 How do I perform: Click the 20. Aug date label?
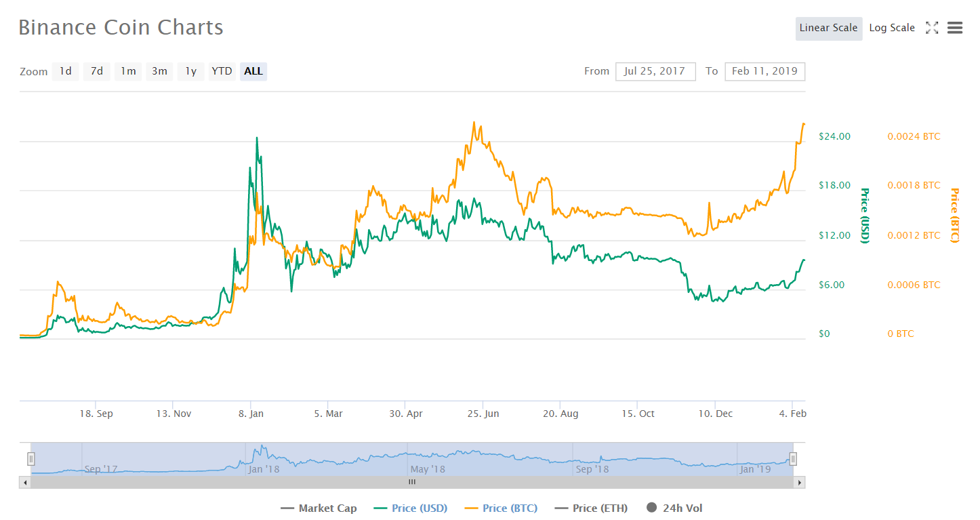560,413
